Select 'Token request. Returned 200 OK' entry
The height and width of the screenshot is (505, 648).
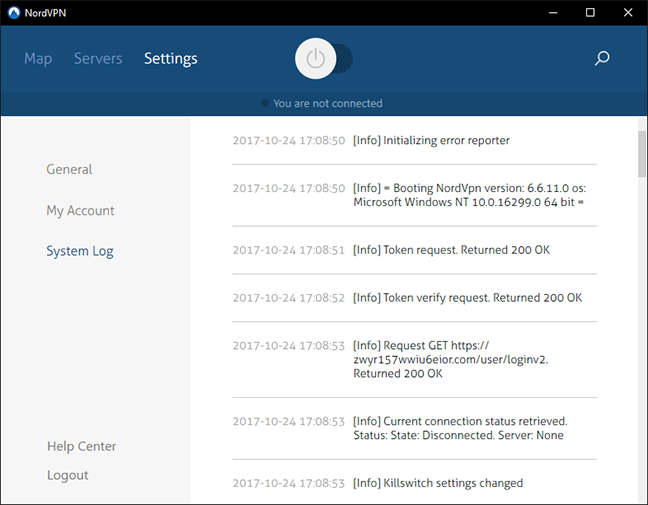(415, 250)
